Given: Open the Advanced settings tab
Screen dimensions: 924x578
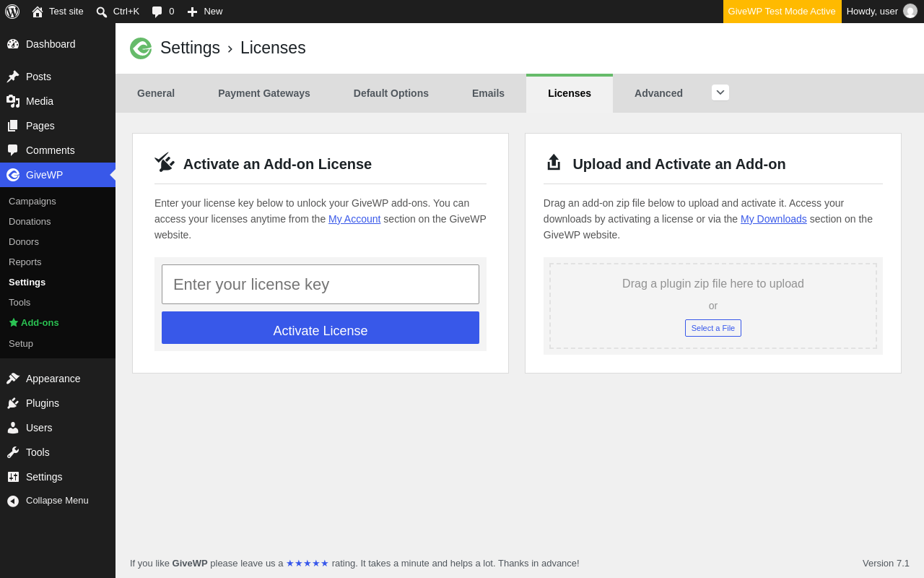Looking at the screenshot, I should [x=658, y=93].
